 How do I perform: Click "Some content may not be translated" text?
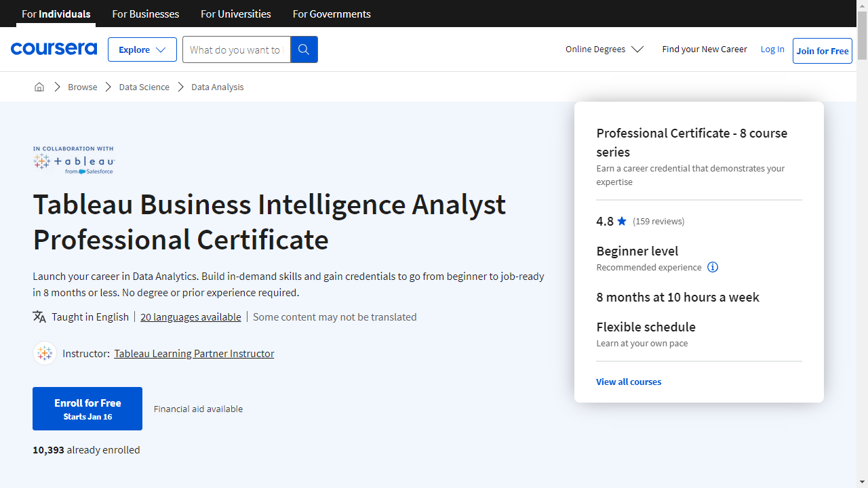[x=335, y=317]
